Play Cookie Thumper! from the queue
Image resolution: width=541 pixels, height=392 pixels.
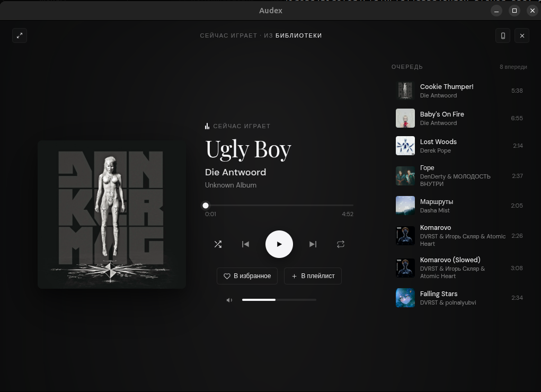point(459,91)
